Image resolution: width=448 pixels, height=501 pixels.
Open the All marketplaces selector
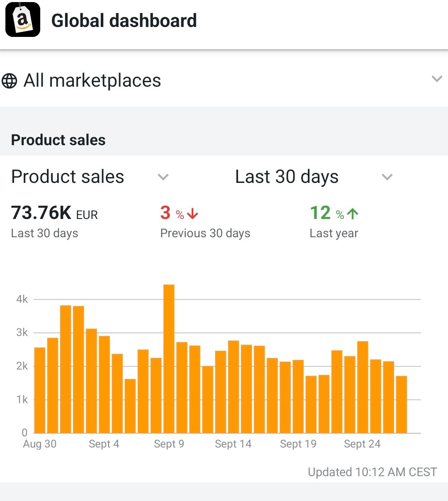click(x=92, y=80)
